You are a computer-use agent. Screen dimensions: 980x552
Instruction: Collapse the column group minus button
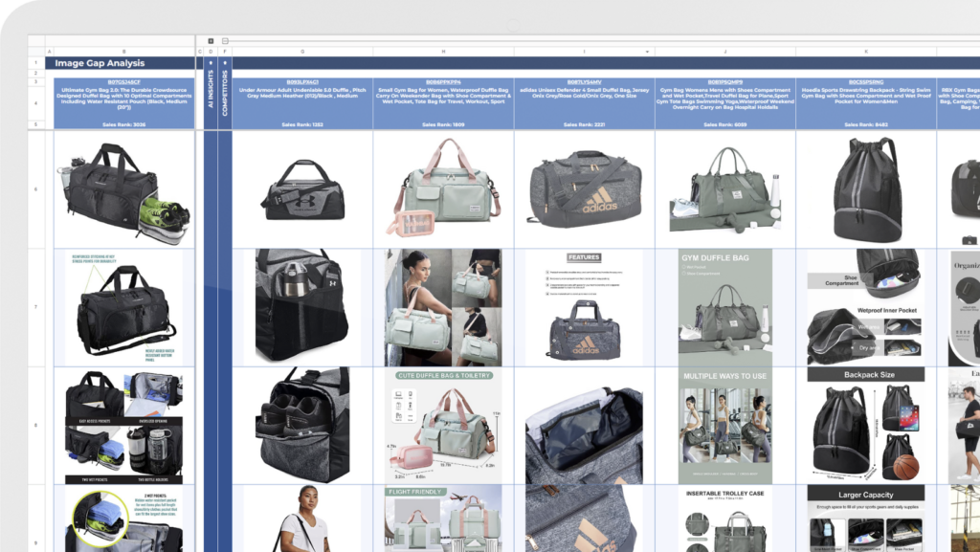[225, 41]
